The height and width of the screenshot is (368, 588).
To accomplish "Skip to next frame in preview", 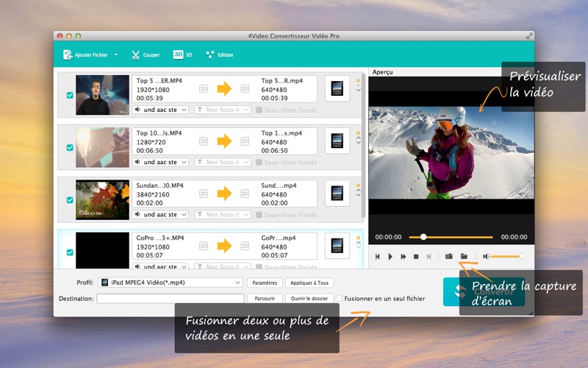I will pyautogui.click(x=429, y=256).
